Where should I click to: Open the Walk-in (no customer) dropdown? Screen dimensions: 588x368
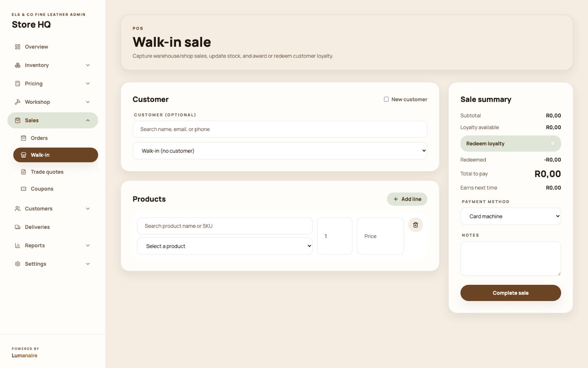pyautogui.click(x=280, y=151)
